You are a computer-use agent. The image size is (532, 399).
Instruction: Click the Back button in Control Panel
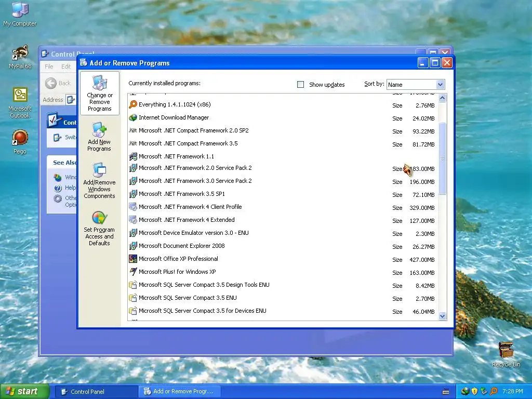point(58,83)
